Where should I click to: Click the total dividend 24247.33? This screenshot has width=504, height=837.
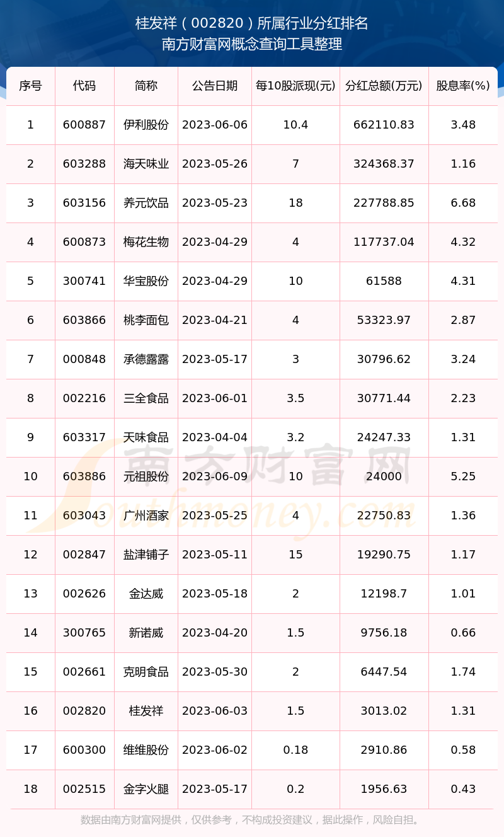384,437
